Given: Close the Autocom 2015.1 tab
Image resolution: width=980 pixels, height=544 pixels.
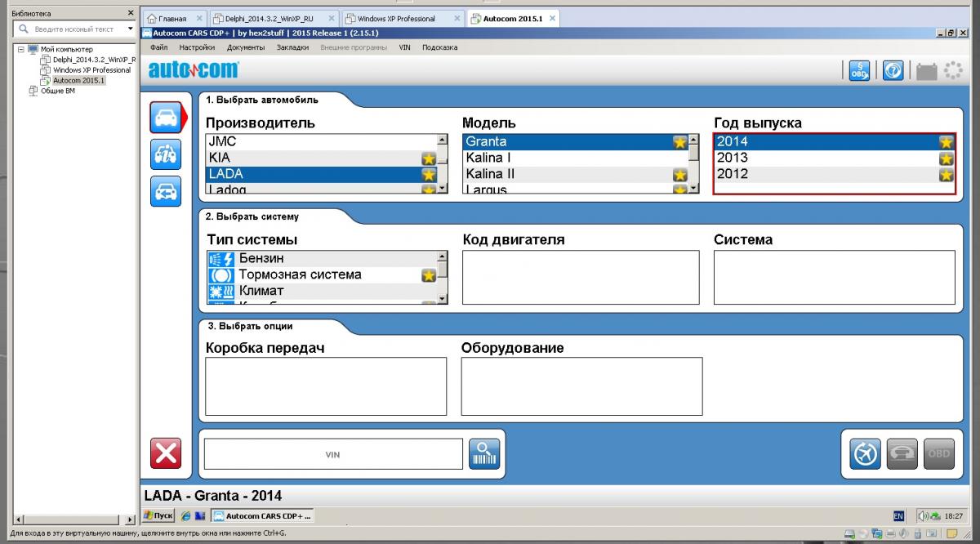Looking at the screenshot, I should point(553,18).
